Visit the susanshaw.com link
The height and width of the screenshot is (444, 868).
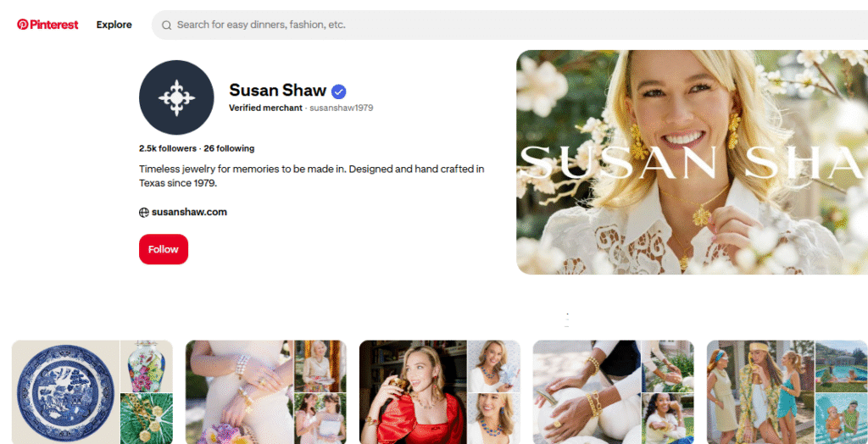[189, 212]
